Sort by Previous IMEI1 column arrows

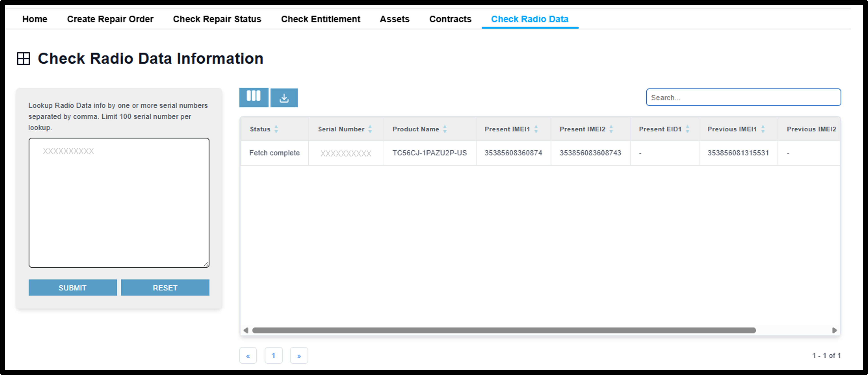click(763, 129)
